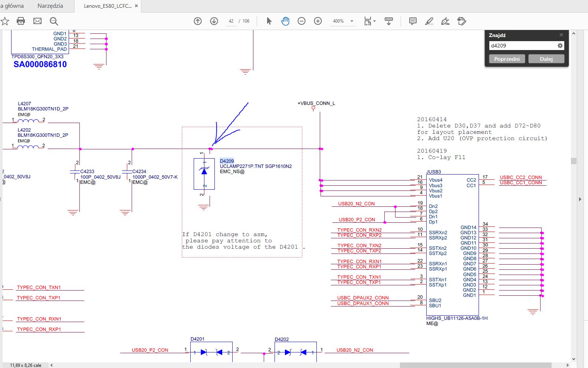The image size is (588, 368).
Task: Click the search field containing d4209
Action: click(x=522, y=46)
